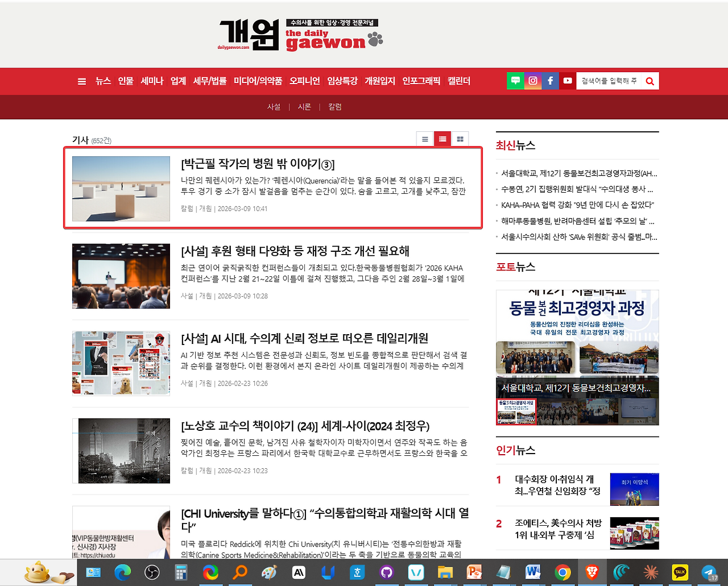
Task: Open the 미디어/의약품 menu
Action: 258,81
